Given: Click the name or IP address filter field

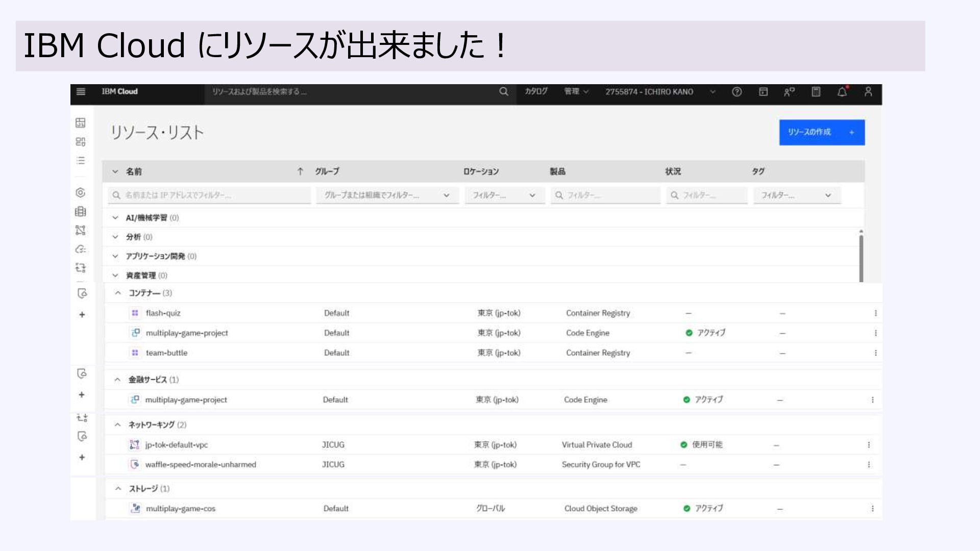Looking at the screenshot, I should click(209, 195).
